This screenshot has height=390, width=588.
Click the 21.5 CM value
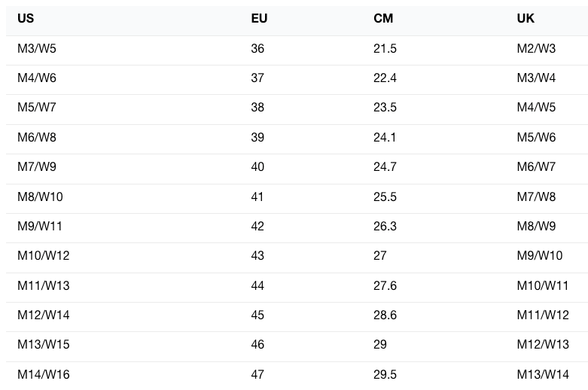385,49
